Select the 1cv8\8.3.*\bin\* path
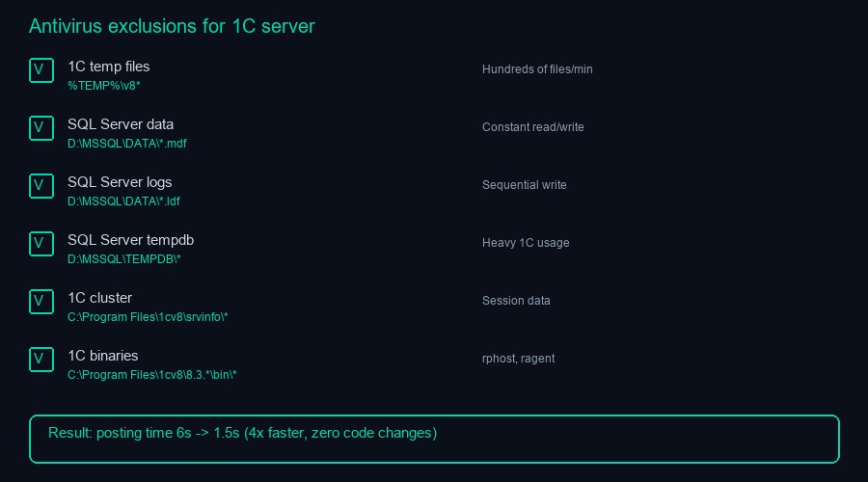Viewport: 868px width, 482px height. 152,375
